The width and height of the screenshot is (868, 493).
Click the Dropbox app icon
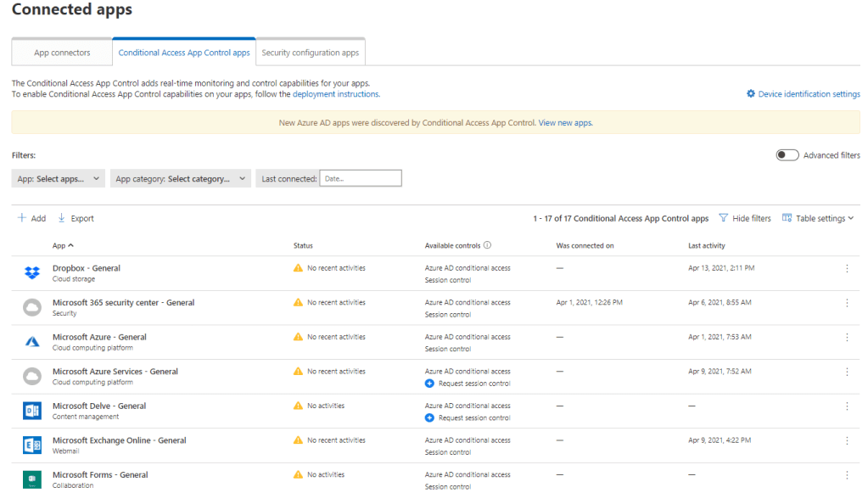pyautogui.click(x=32, y=273)
